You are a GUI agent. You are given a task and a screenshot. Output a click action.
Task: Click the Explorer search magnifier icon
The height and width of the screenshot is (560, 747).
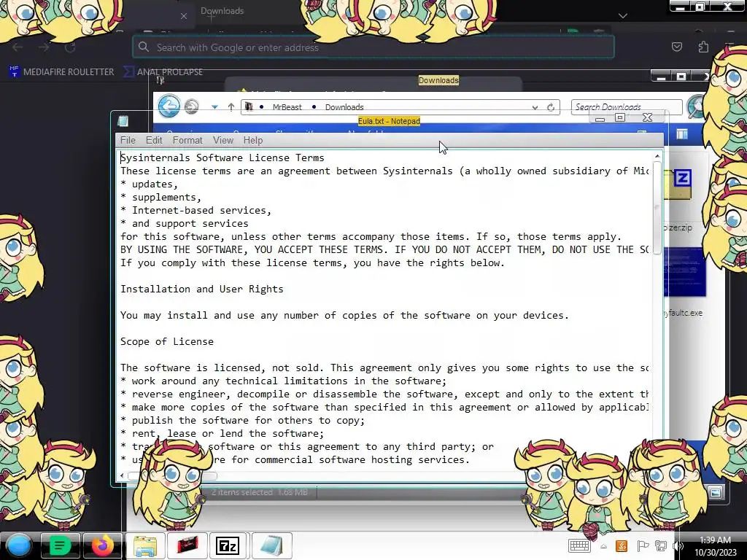tap(696, 106)
